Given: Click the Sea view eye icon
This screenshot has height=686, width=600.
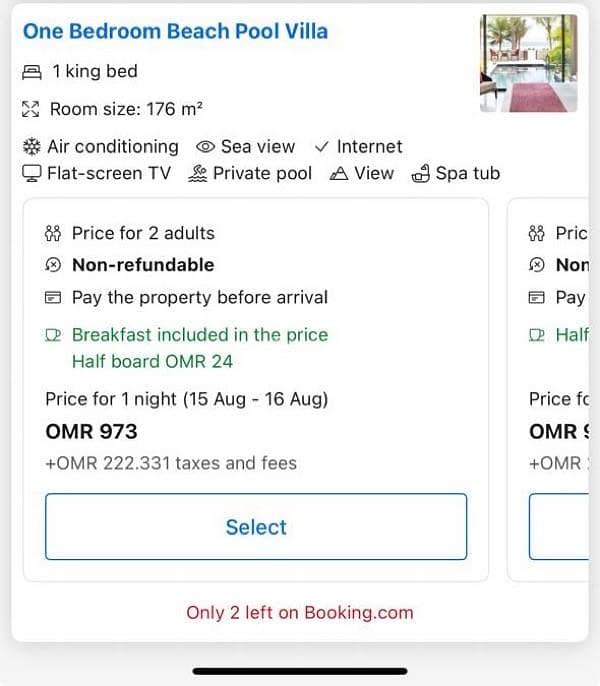Looking at the screenshot, I should (x=205, y=147).
